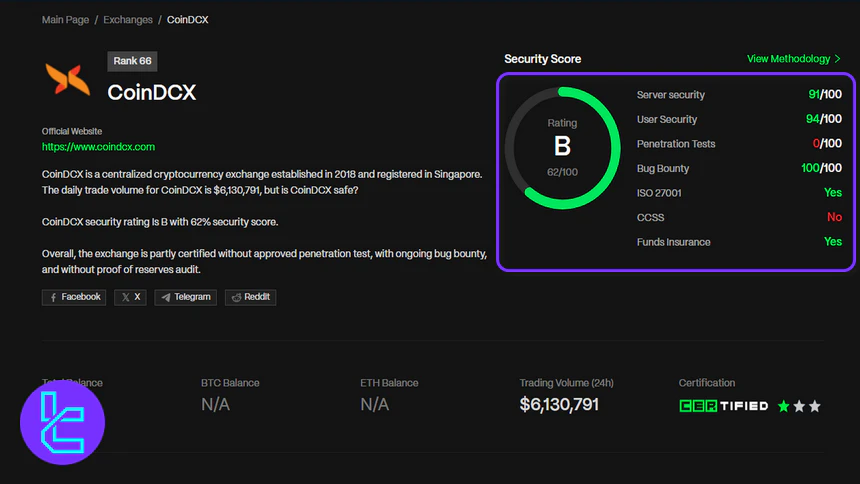Image resolution: width=860 pixels, height=484 pixels.
Task: Select the CCSS row
Action: click(x=739, y=217)
